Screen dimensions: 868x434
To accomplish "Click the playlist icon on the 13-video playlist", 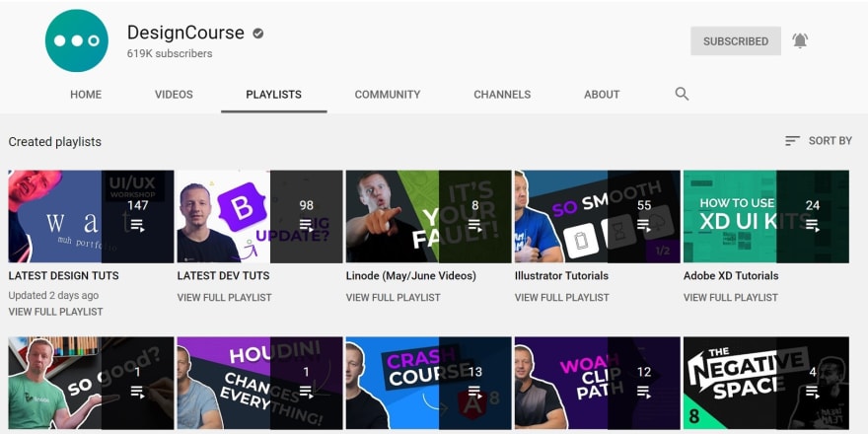I will 475,392.
